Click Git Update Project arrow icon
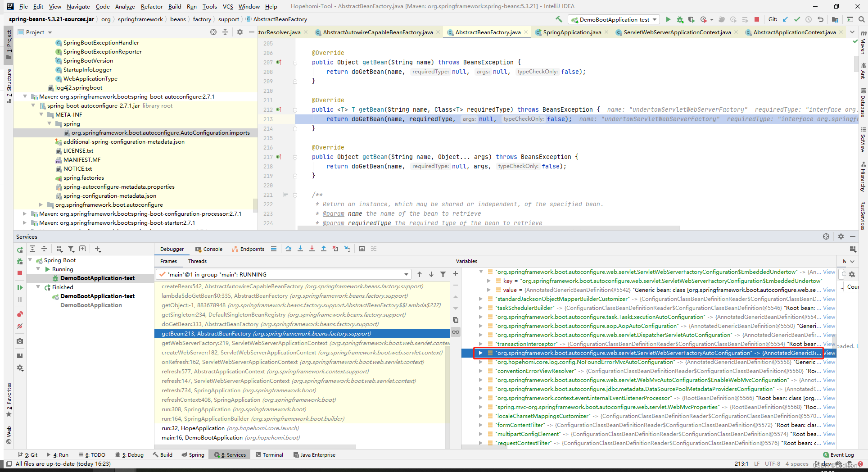 click(786, 19)
